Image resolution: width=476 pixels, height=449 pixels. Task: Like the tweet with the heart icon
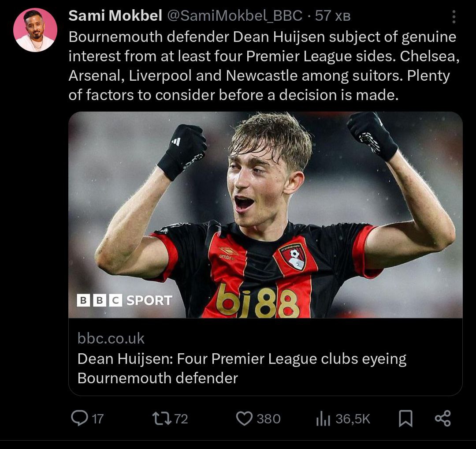pyautogui.click(x=244, y=418)
